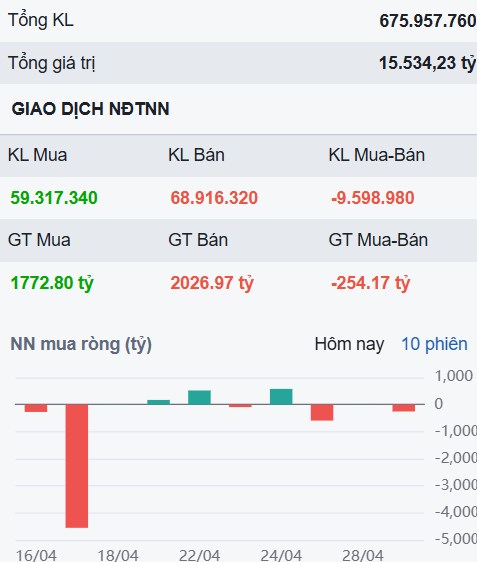This screenshot has height=562, width=477.
Task: Select total value 15.534,23 tỷ
Action: pyautogui.click(x=428, y=63)
